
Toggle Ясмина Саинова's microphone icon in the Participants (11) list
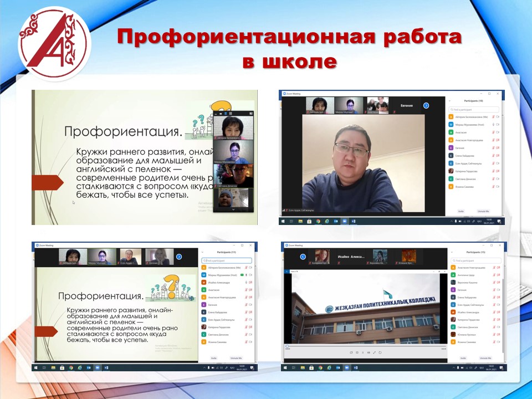pyautogui.click(x=246, y=342)
